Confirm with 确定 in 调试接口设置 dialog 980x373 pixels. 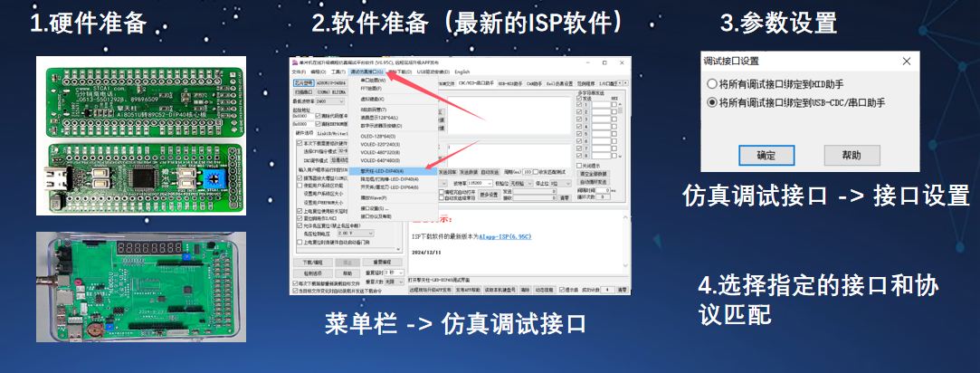[766, 155]
